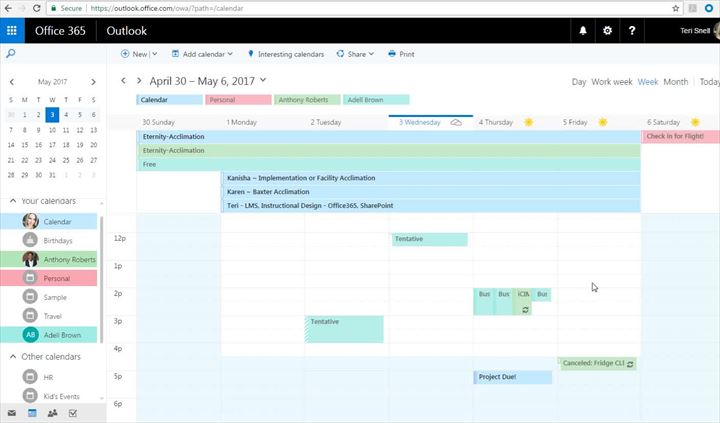
Task: Toggle the Sample calendar on
Action: (54, 297)
